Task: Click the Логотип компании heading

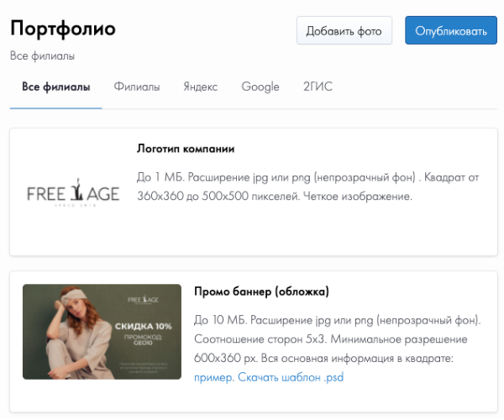Action: click(x=186, y=149)
